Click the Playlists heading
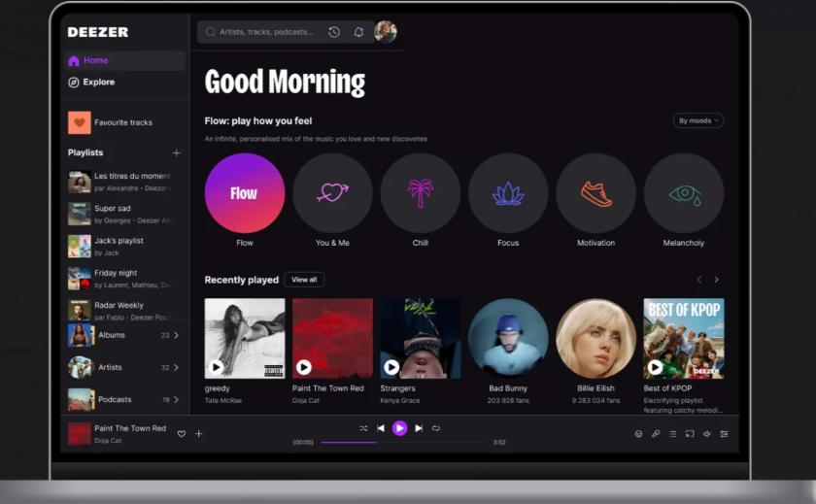This screenshot has width=816, height=504. pos(85,152)
